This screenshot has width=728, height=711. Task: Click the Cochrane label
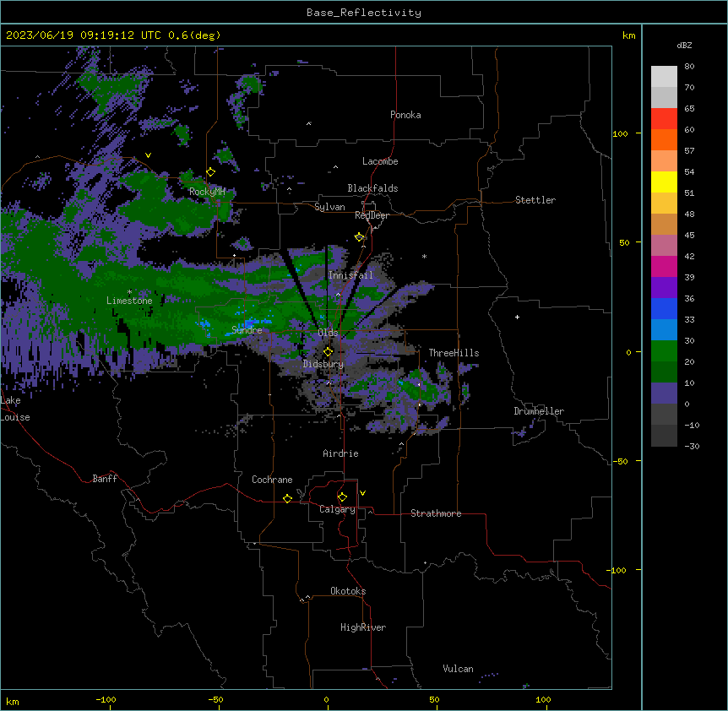[272, 480]
